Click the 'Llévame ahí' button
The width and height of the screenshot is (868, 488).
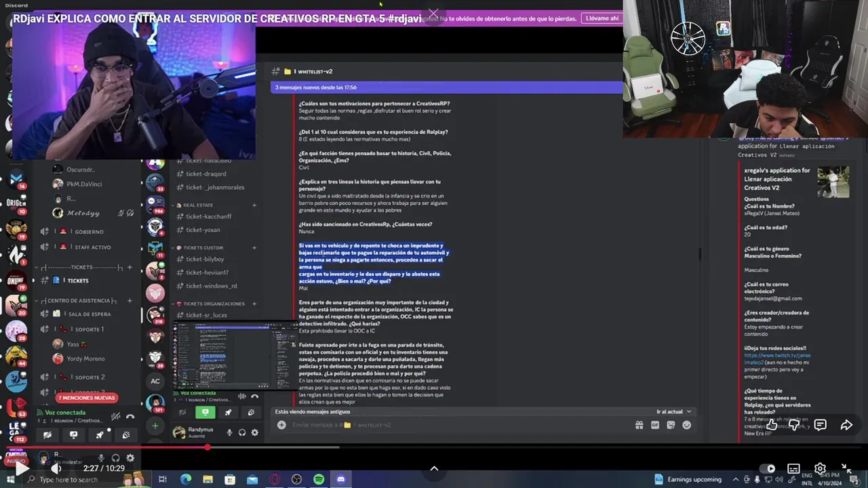[602, 18]
